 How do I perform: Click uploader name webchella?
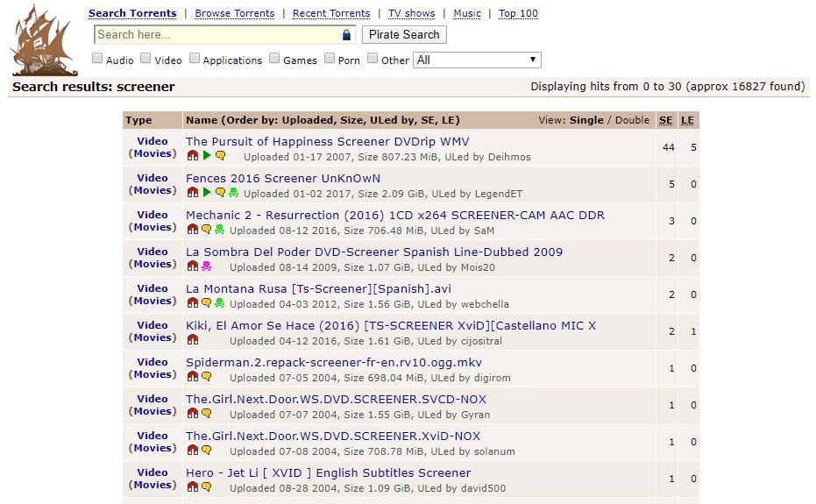pyautogui.click(x=485, y=304)
